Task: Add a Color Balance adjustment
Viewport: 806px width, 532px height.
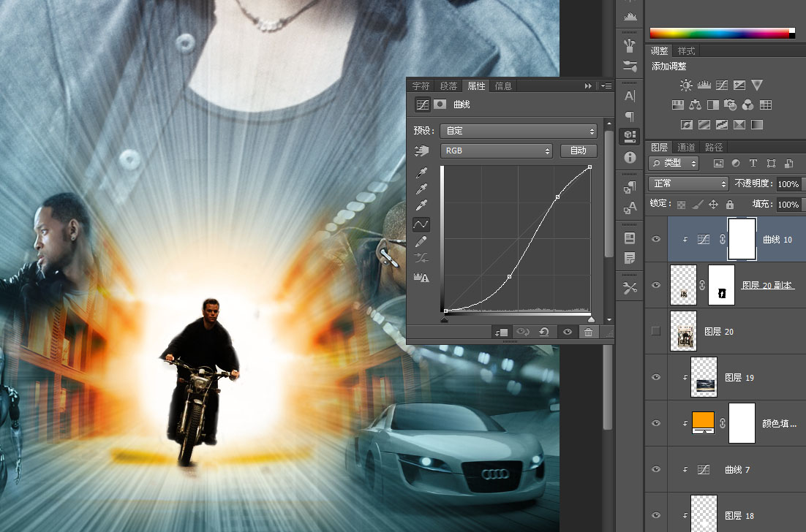Action: tap(695, 104)
